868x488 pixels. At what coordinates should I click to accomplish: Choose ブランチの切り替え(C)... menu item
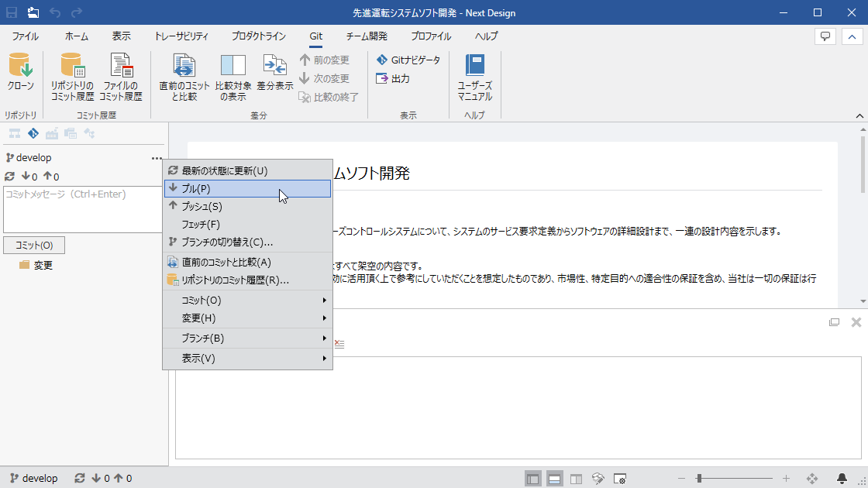tap(247, 242)
